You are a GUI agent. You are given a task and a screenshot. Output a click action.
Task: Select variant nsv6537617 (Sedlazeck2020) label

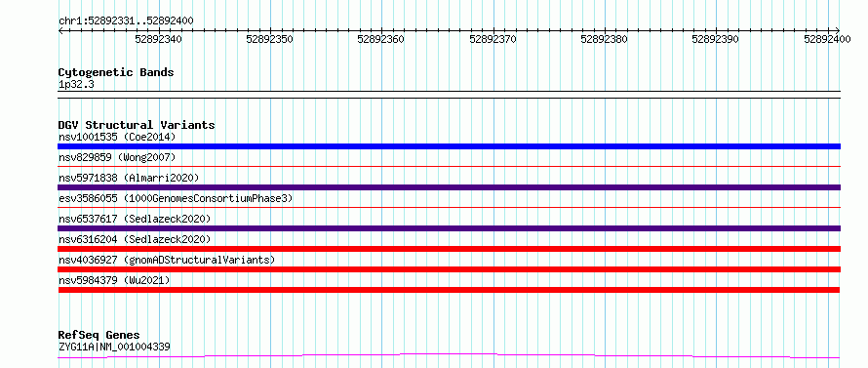click(135, 219)
